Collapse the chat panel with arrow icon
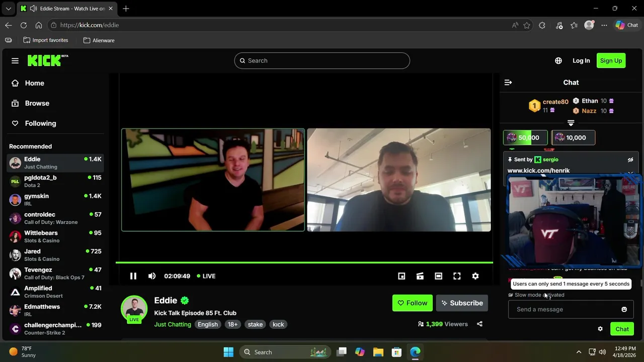The height and width of the screenshot is (362, 644). click(x=508, y=82)
